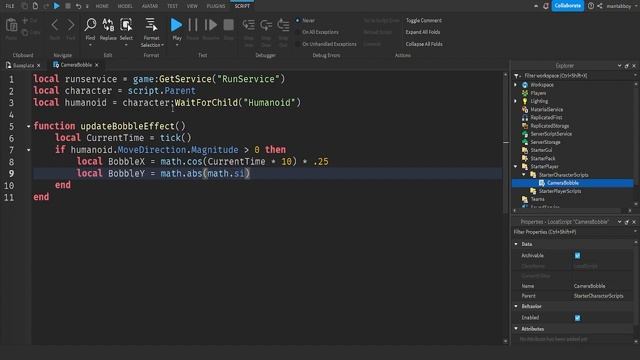The image size is (640, 360).
Task: Click the quick-access stop icon in title bar
Action: tap(68, 6)
